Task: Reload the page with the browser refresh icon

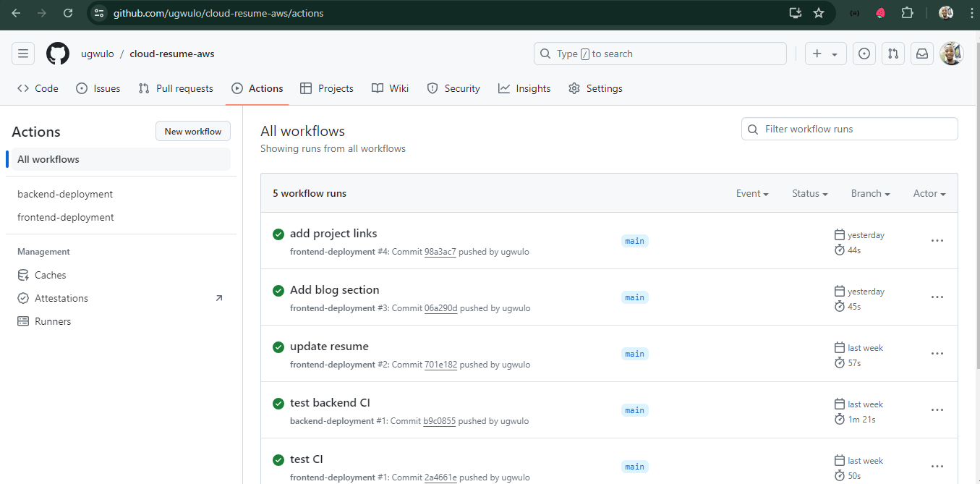Action: [68, 13]
